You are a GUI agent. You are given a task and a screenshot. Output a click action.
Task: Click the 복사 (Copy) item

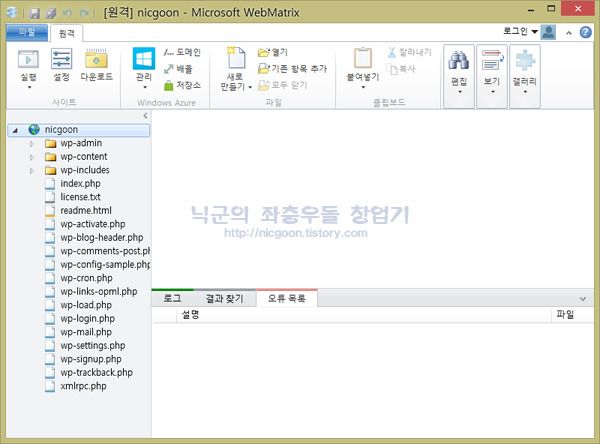401,69
